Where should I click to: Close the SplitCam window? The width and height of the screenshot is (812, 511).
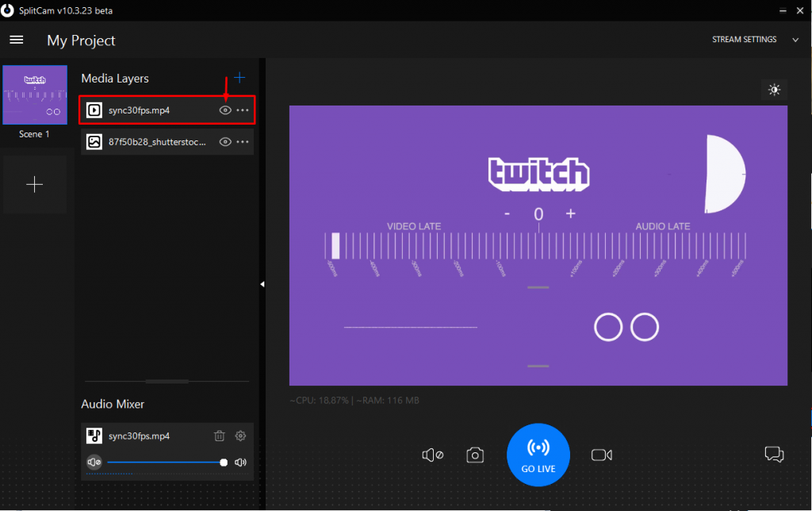800,11
